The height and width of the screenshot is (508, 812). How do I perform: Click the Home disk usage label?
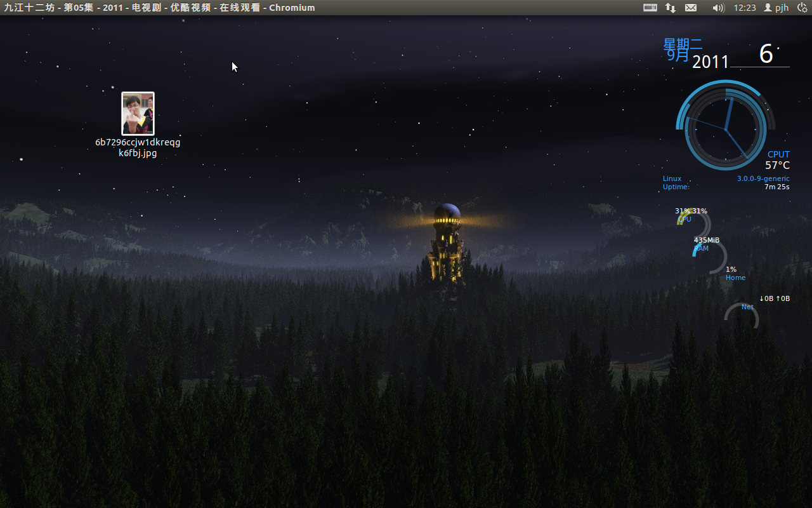point(736,277)
